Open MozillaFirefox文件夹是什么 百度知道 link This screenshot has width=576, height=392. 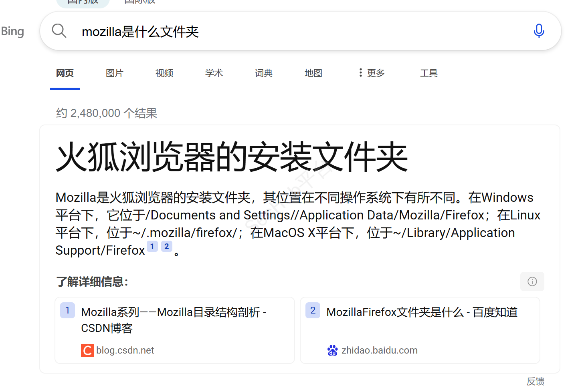(x=422, y=312)
